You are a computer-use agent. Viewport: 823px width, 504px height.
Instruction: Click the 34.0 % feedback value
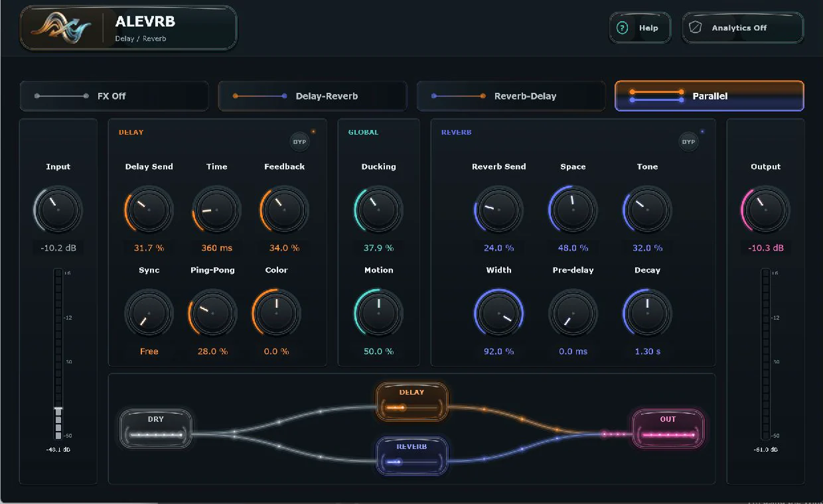click(284, 248)
